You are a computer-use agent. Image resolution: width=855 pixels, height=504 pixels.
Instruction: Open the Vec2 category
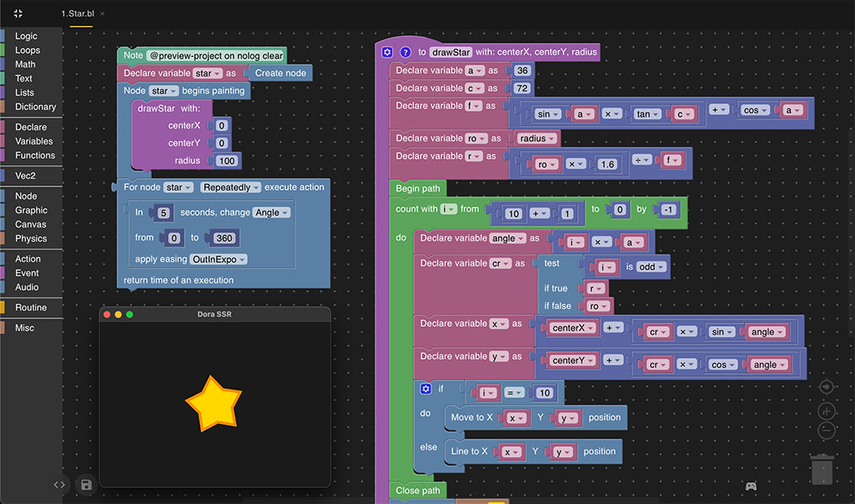click(x=25, y=176)
